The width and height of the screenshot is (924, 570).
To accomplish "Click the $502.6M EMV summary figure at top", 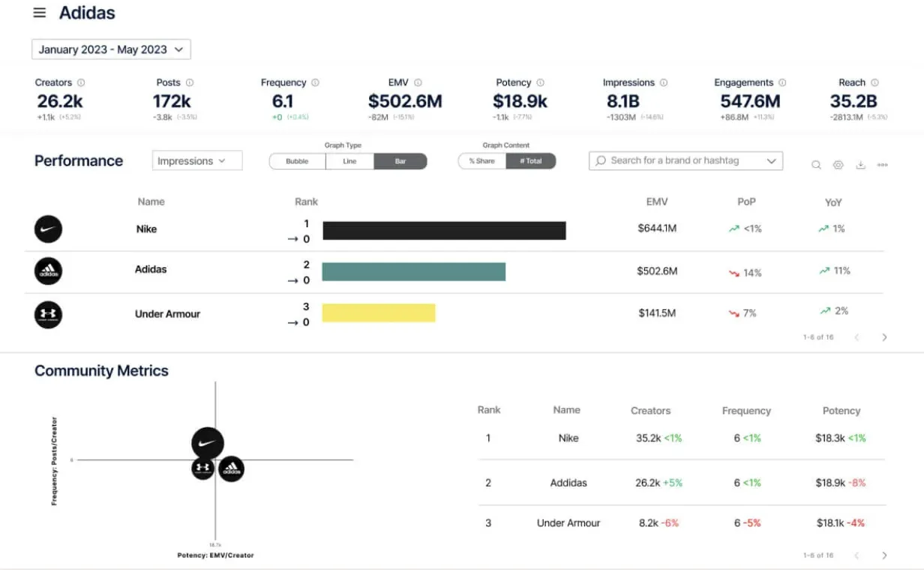I will click(x=405, y=101).
